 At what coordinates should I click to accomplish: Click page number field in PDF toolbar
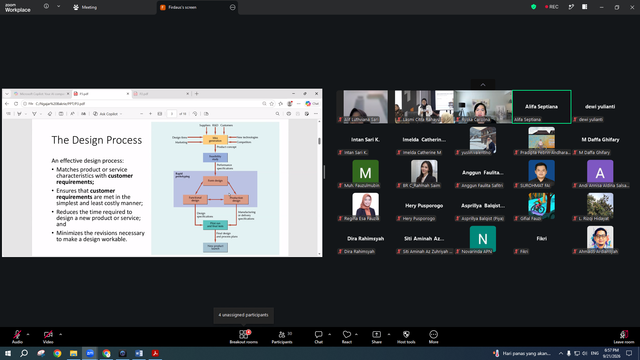click(x=172, y=114)
